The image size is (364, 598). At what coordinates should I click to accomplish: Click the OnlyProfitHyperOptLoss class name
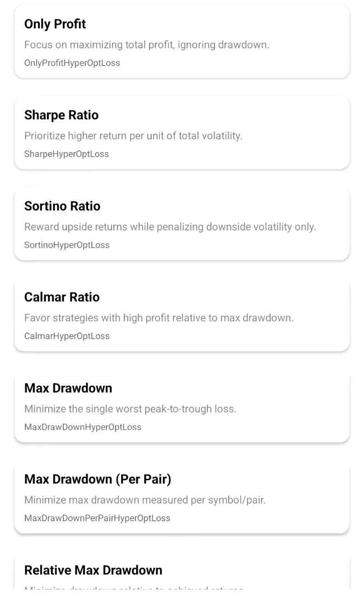(72, 63)
